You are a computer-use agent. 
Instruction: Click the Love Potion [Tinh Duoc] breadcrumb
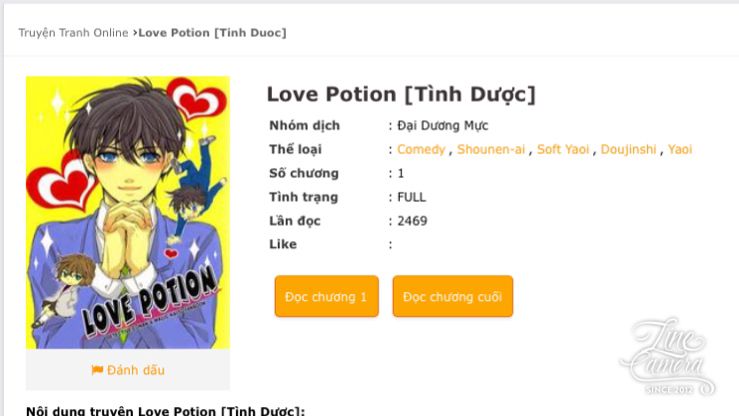coord(213,33)
